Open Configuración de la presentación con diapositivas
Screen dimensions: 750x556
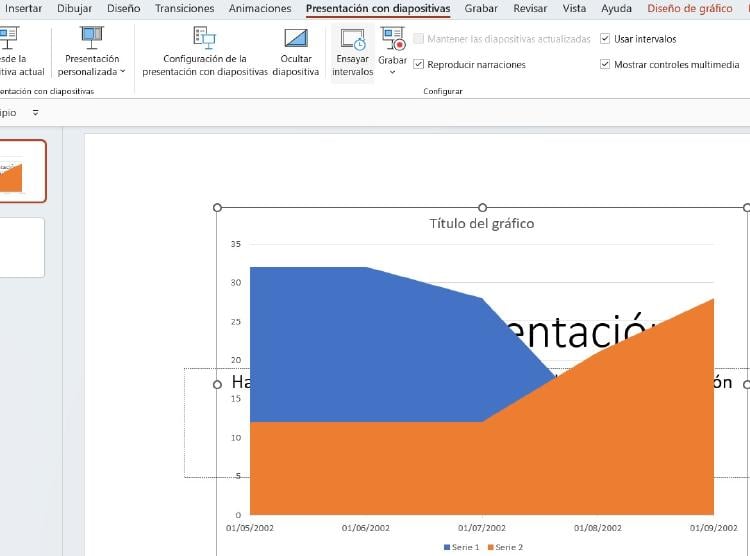pos(204,39)
